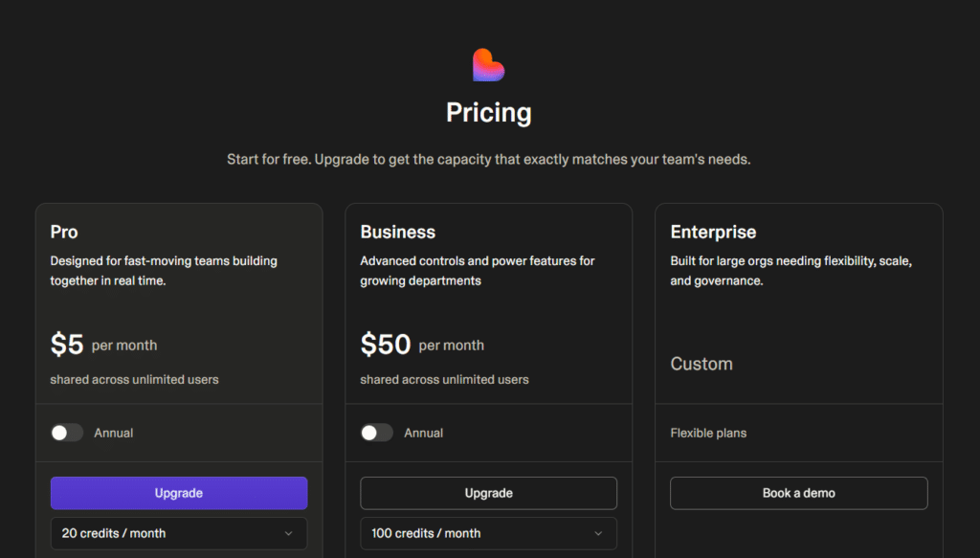Open the 20 credits / month dropdown
This screenshot has height=558, width=980.
click(179, 533)
